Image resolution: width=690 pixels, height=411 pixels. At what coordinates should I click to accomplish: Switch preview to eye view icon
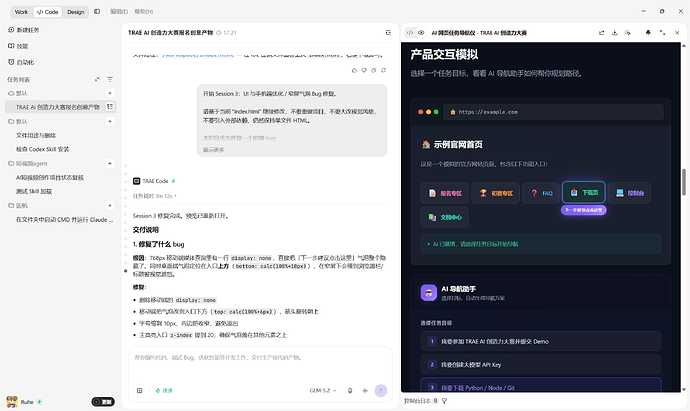(x=421, y=33)
